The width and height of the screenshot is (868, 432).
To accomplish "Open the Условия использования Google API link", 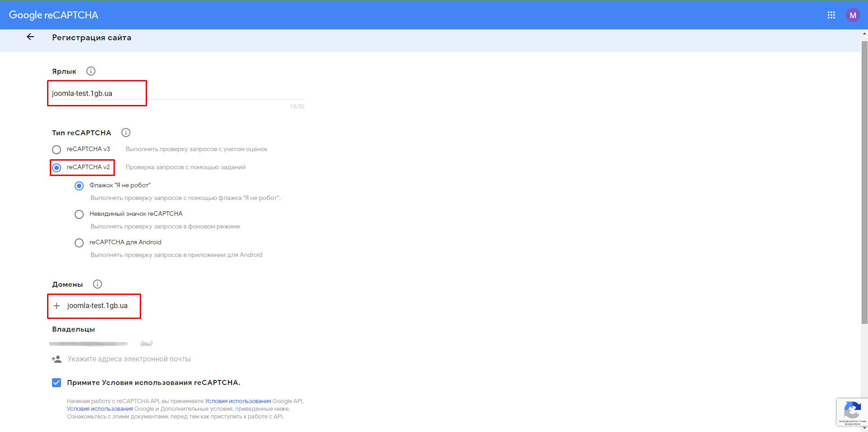I will (238, 401).
